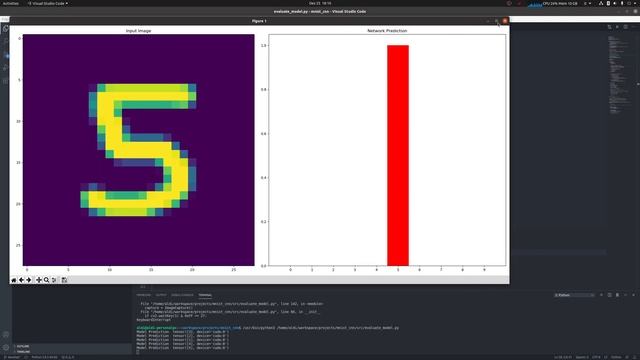Open CPU and memory monitor indicator
Viewport: 640px width, 360px height.
[553, 4]
